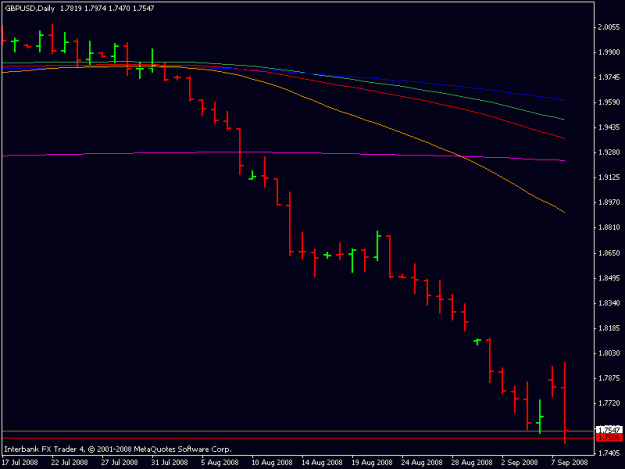The width and height of the screenshot is (625, 469).
Task: Click the 7 Sep 2008 date label
Action: click(570, 462)
